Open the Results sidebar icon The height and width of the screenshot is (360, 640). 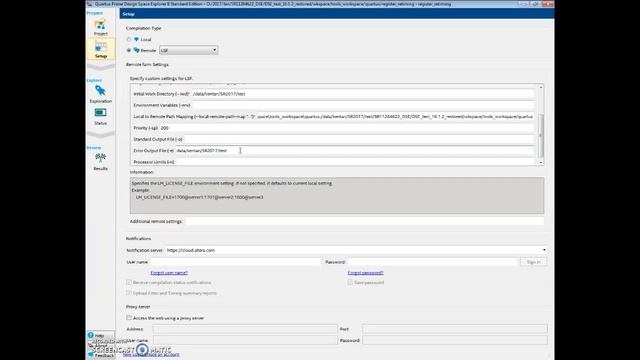(100, 162)
